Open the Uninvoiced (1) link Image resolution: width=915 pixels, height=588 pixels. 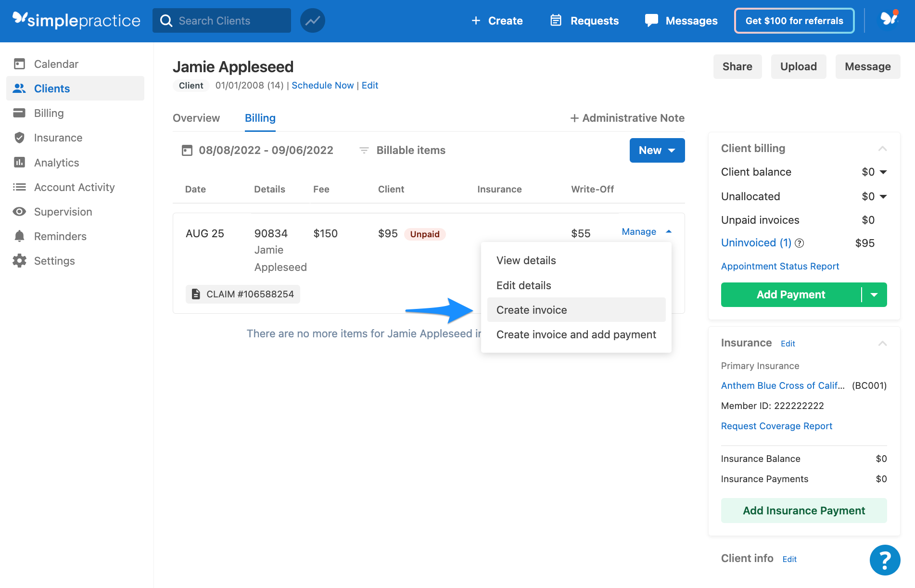[x=756, y=243]
